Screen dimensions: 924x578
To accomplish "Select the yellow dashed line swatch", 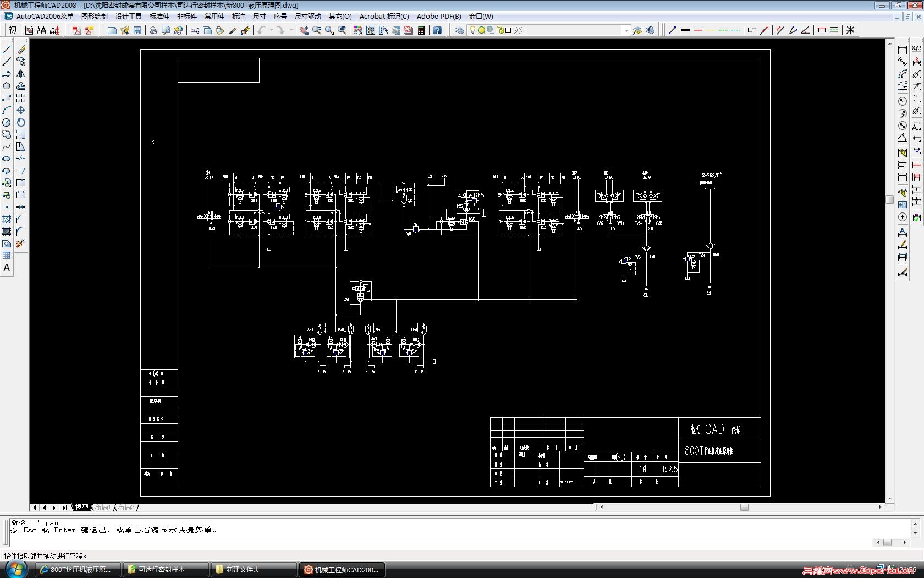I will [711, 30].
